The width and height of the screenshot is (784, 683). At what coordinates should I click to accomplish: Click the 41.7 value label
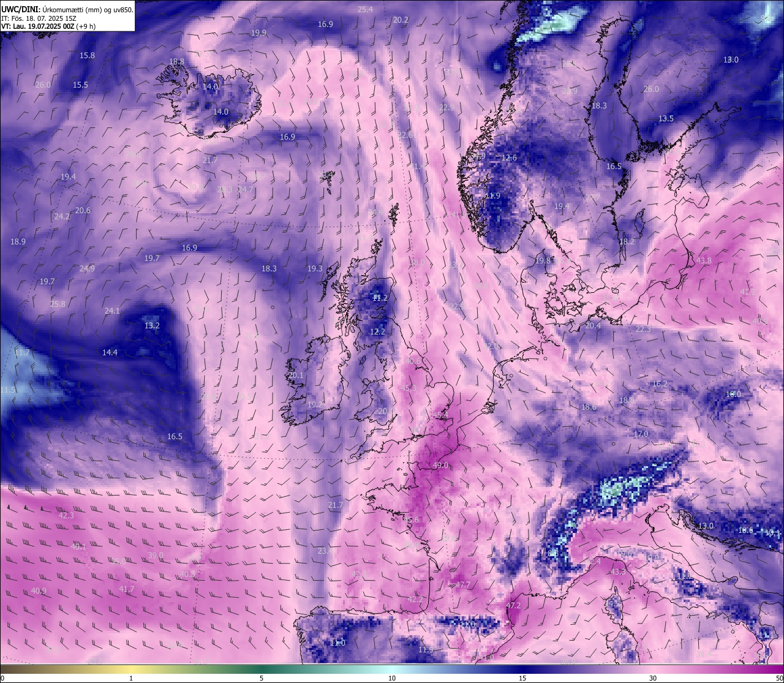click(x=126, y=589)
